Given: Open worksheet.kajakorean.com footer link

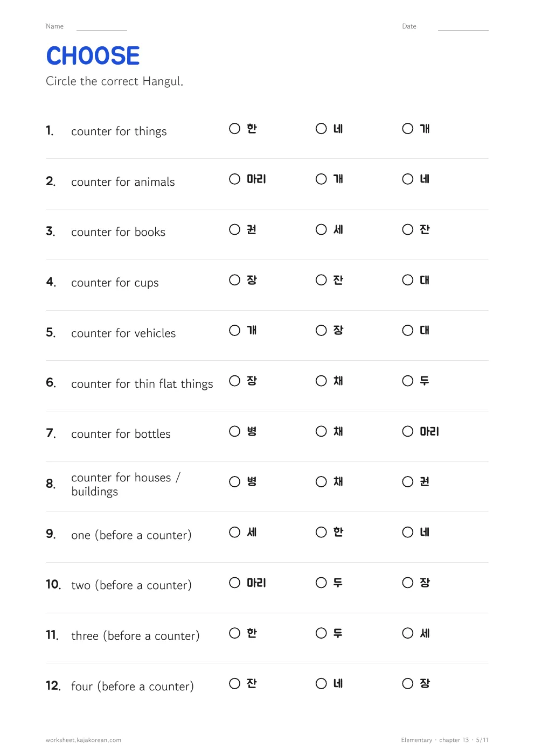Looking at the screenshot, I should [x=84, y=740].
